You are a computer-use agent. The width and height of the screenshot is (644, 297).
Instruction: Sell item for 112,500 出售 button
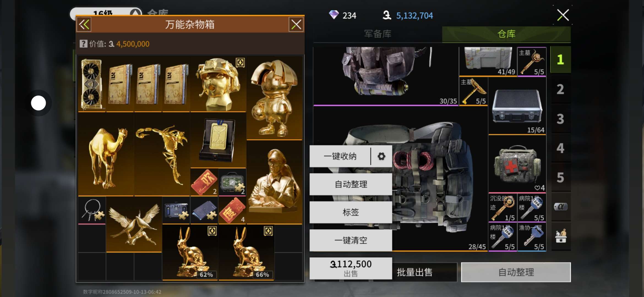[351, 268]
